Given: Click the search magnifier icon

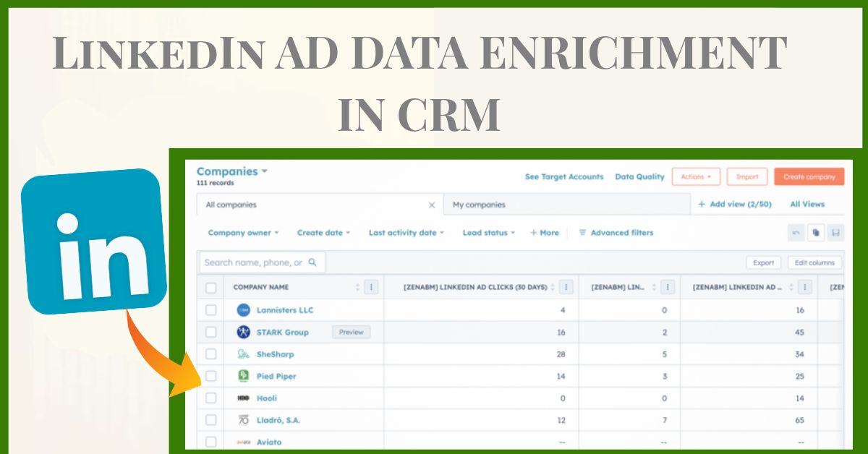Looking at the screenshot, I should (x=312, y=262).
